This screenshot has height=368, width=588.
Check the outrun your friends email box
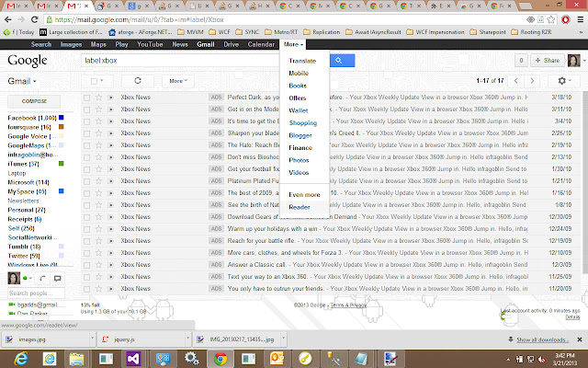[86, 289]
